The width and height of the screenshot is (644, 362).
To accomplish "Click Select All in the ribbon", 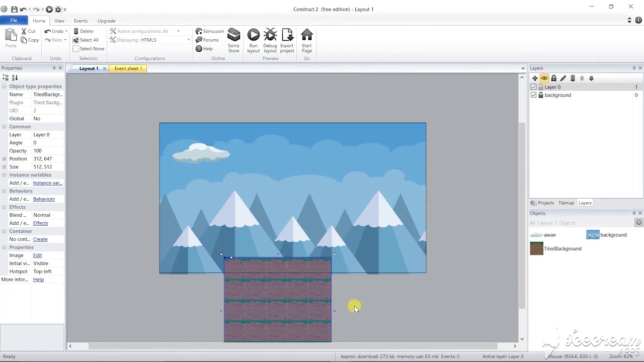I will click(x=86, y=40).
